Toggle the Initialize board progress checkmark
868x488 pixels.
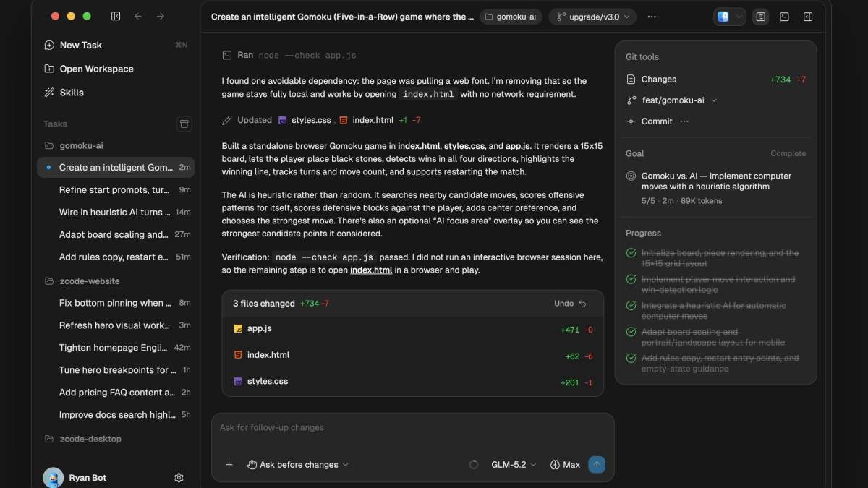pyautogui.click(x=631, y=253)
